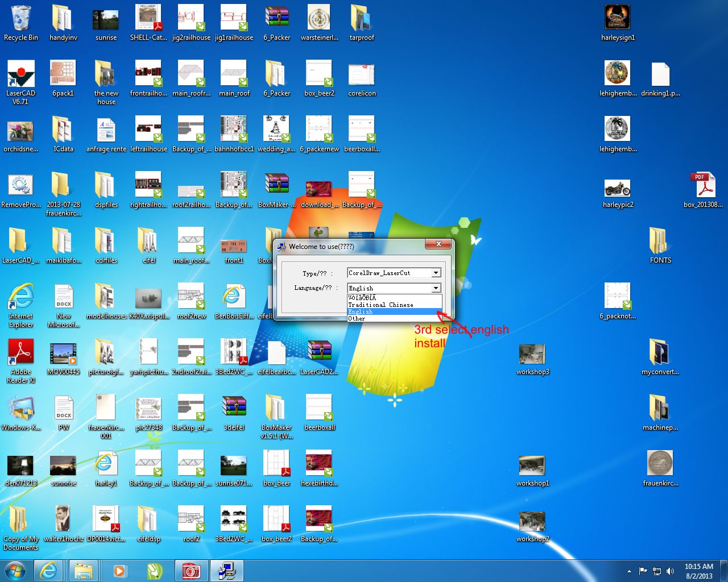Collapse the Language dropdown arrow
The height and width of the screenshot is (582, 728).
tap(436, 288)
